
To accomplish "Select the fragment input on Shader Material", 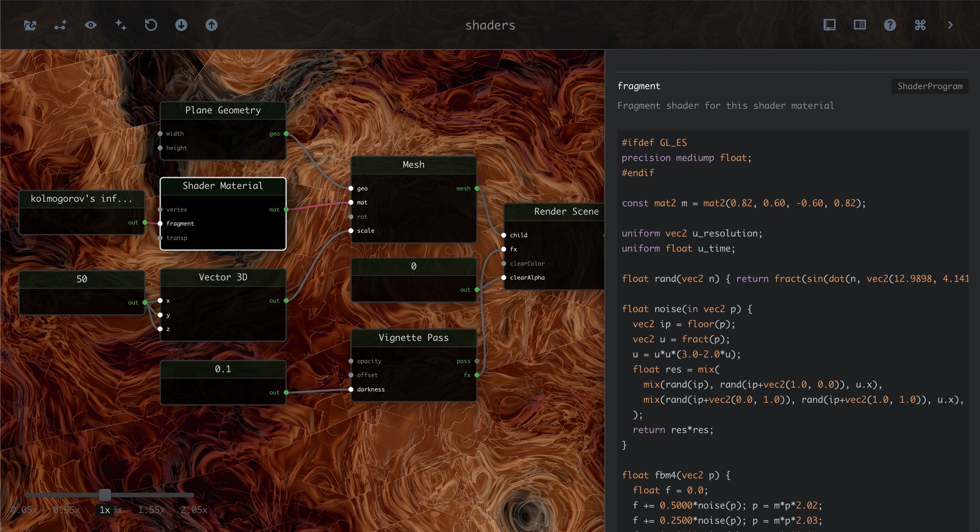I will [x=180, y=223].
